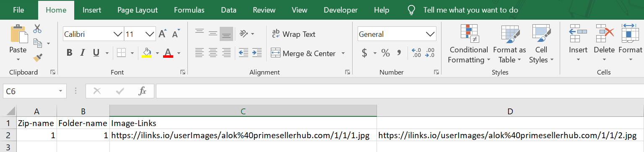Apply Percent Style
This screenshot has height=152, width=644.
click(x=385, y=53)
